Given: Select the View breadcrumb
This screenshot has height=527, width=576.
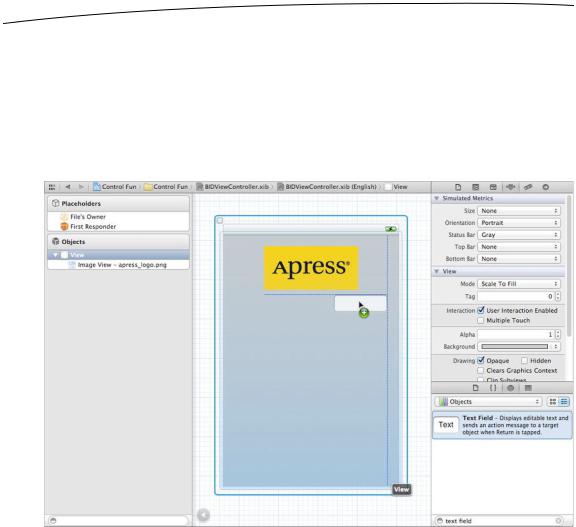Looking at the screenshot, I should click(396, 187).
